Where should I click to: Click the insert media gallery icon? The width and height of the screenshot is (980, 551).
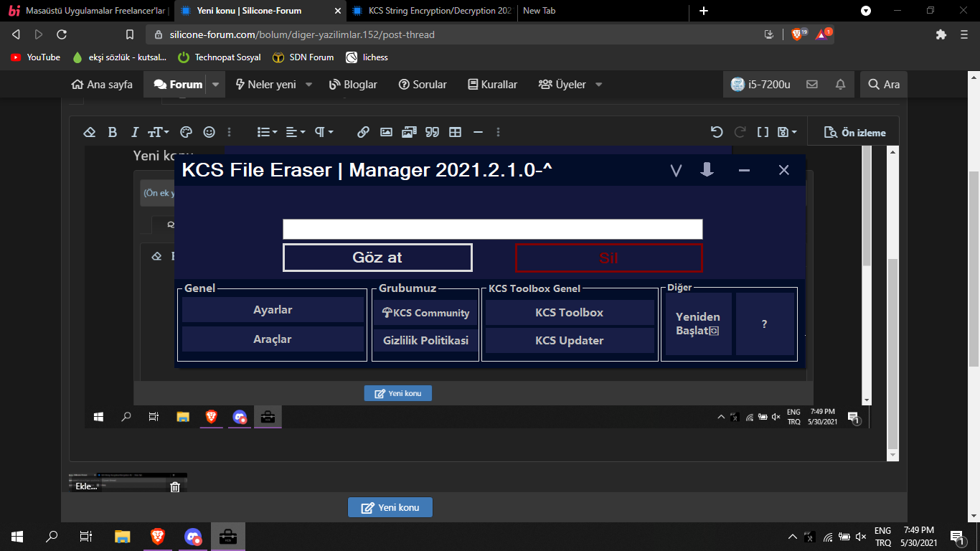tap(409, 132)
